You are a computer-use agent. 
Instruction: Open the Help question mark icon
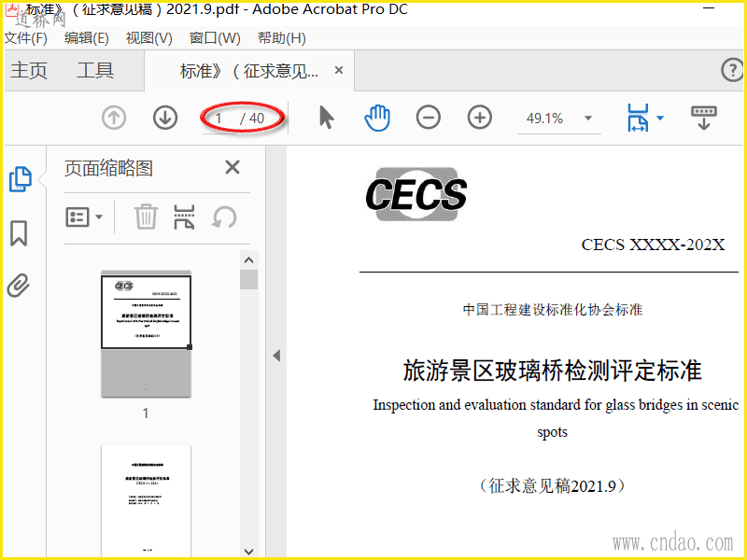[732, 70]
